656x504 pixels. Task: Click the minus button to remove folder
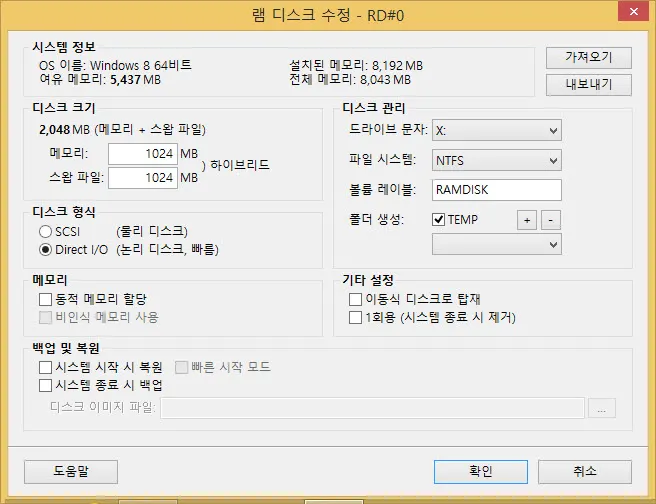pyautogui.click(x=552, y=220)
